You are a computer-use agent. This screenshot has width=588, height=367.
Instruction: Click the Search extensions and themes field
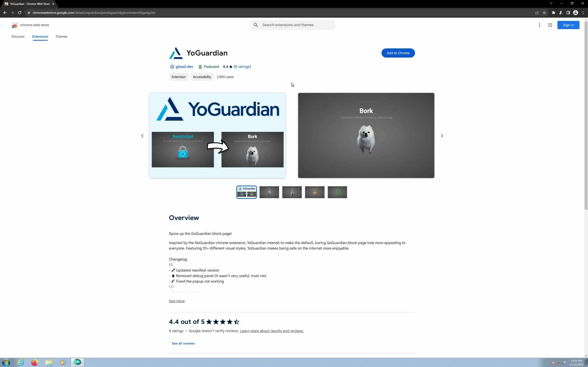(297, 25)
